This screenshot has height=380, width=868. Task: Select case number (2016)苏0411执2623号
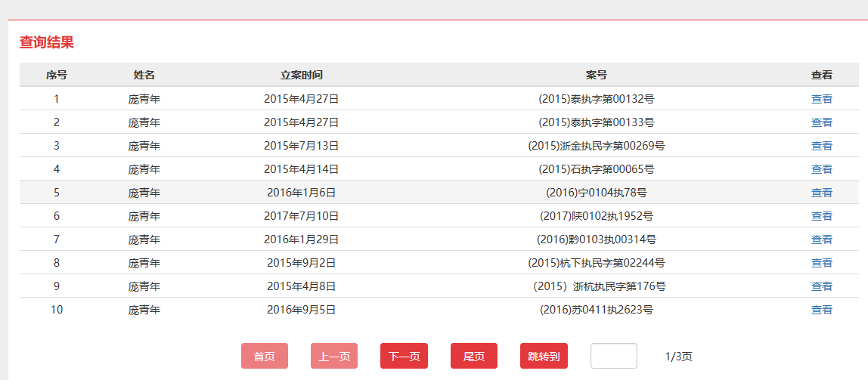(x=597, y=310)
